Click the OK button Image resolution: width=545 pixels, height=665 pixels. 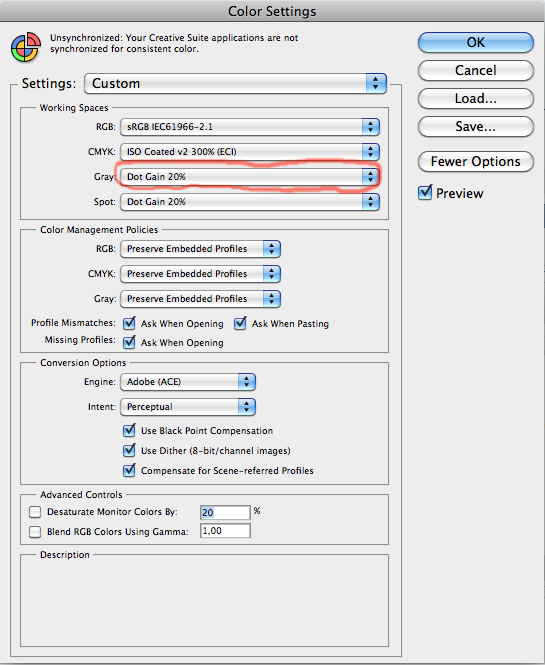[475, 42]
